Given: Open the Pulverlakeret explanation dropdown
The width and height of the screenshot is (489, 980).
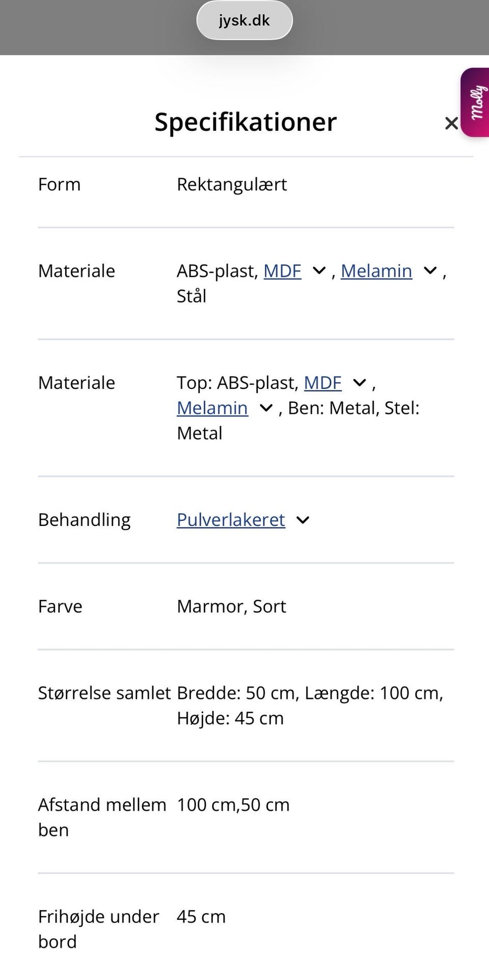Looking at the screenshot, I should click(x=302, y=520).
